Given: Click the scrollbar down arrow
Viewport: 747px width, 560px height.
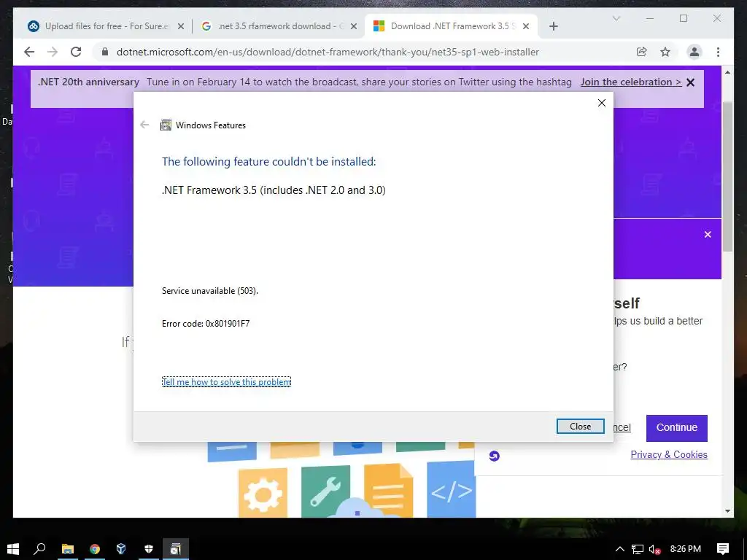Looking at the screenshot, I should [727, 511].
